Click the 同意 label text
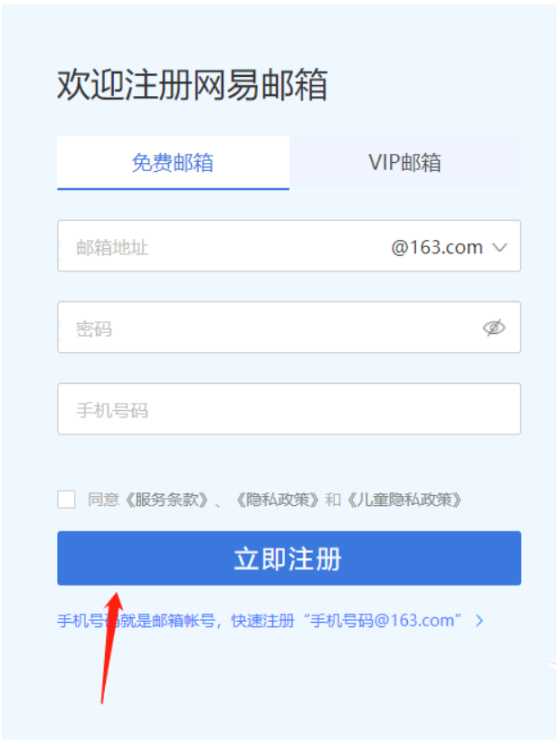Image resolution: width=560 pixels, height=744 pixels. point(103,500)
